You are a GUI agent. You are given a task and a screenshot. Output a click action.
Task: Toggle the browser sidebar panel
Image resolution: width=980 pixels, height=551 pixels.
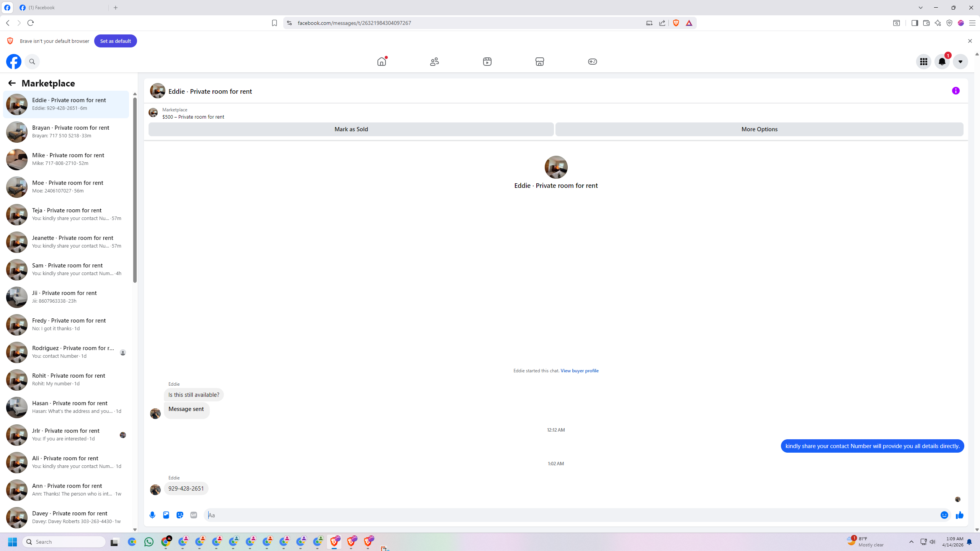click(x=915, y=23)
